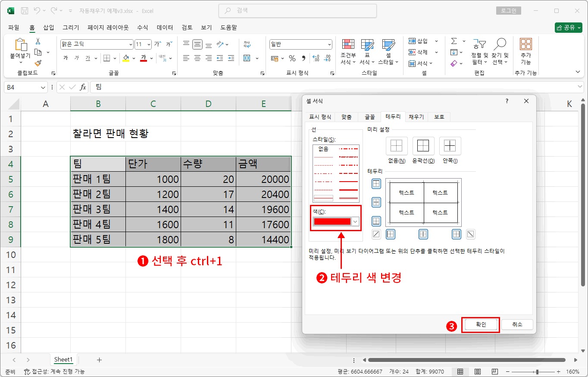Click the formula bar fx insert function icon
This screenshot has height=377, width=588.
pos(83,87)
